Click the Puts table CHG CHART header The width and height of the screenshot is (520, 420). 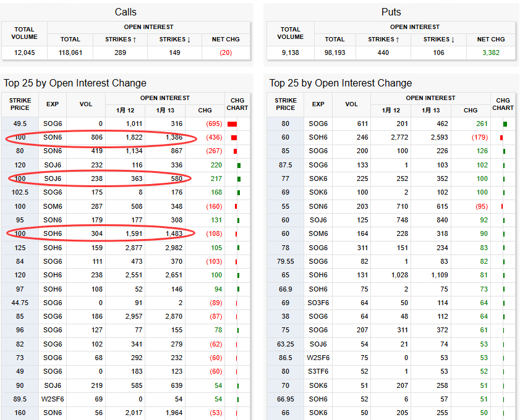[503, 104]
